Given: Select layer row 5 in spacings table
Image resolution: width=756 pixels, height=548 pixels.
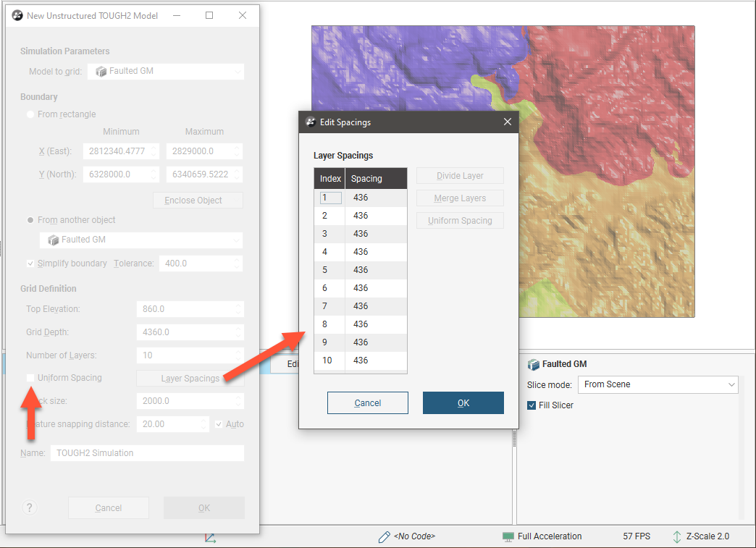Looking at the screenshot, I should point(360,270).
